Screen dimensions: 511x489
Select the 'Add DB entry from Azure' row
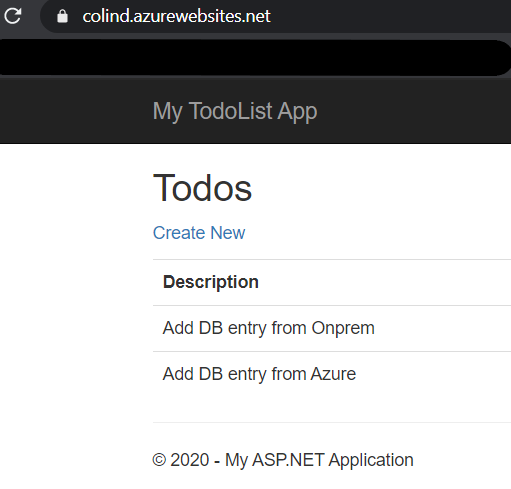332,374
